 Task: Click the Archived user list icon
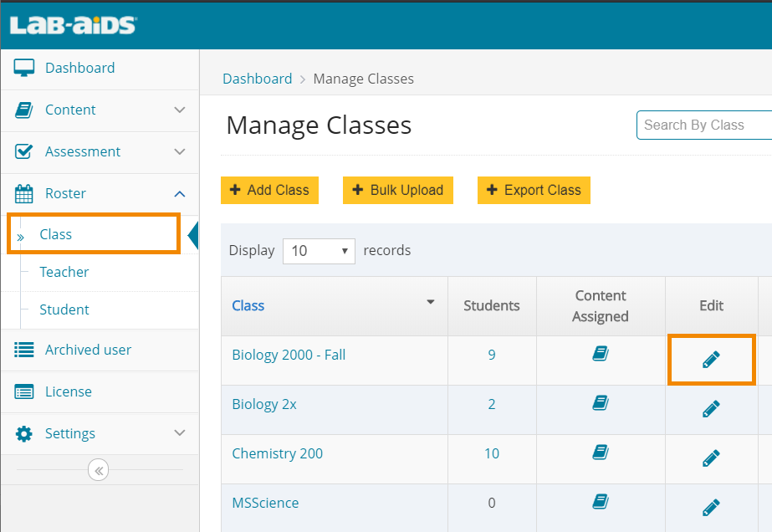pyautogui.click(x=23, y=350)
